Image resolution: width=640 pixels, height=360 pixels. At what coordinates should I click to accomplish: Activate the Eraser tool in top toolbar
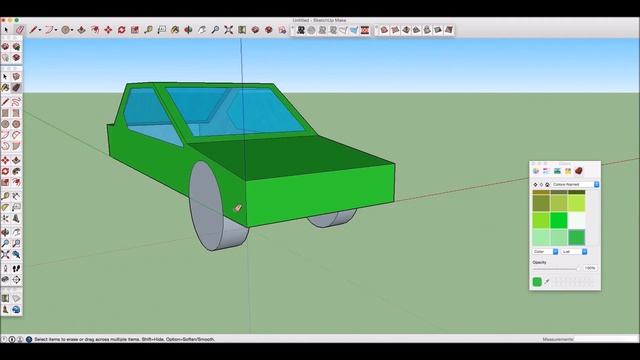(20, 30)
